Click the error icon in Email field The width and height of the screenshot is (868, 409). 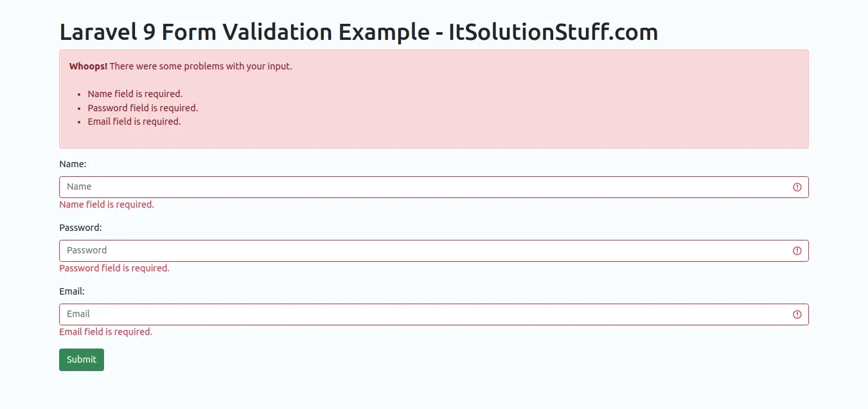click(797, 314)
